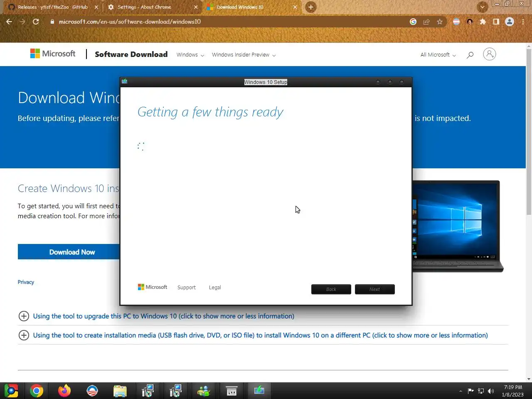The width and height of the screenshot is (532, 399).
Task: Launch Firefox from the taskbar
Action: pyautogui.click(x=64, y=391)
